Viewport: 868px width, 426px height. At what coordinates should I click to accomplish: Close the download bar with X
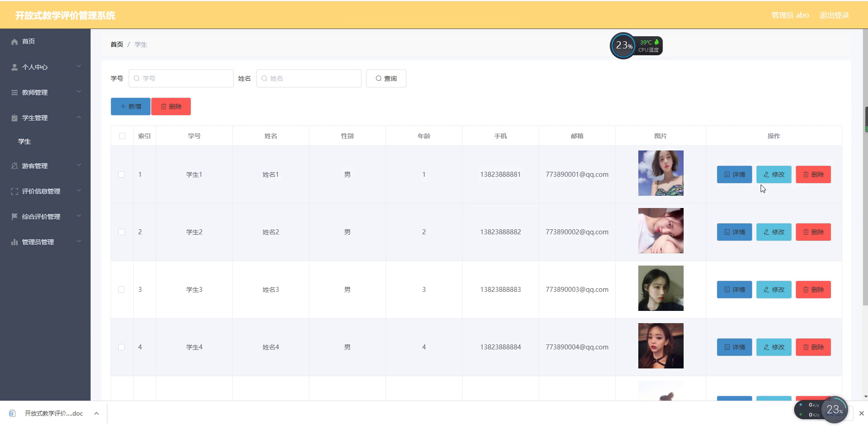click(862, 413)
